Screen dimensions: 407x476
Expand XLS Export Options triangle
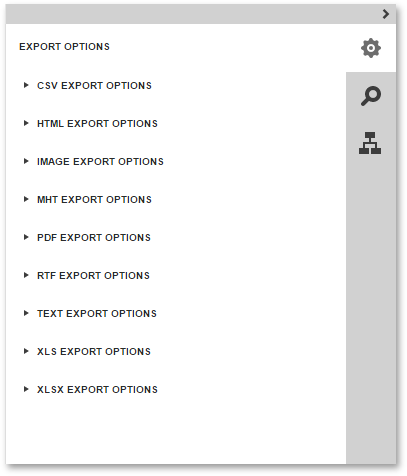coord(26,351)
